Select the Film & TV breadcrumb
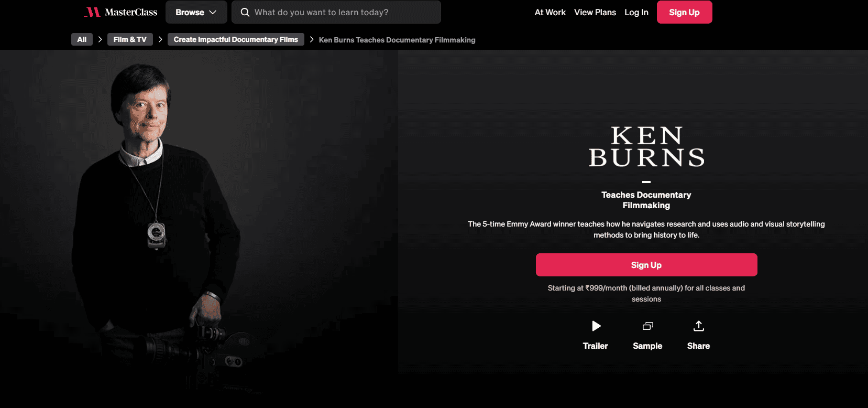868x408 pixels. 130,39
